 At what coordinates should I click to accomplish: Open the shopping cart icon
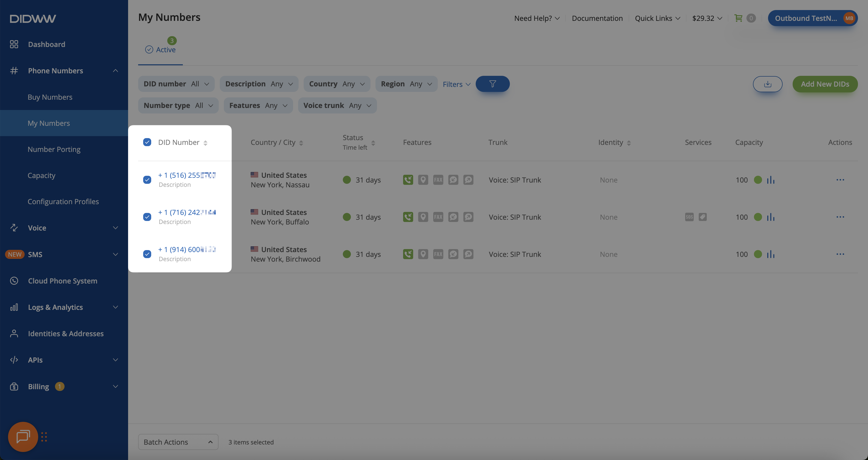(x=738, y=18)
